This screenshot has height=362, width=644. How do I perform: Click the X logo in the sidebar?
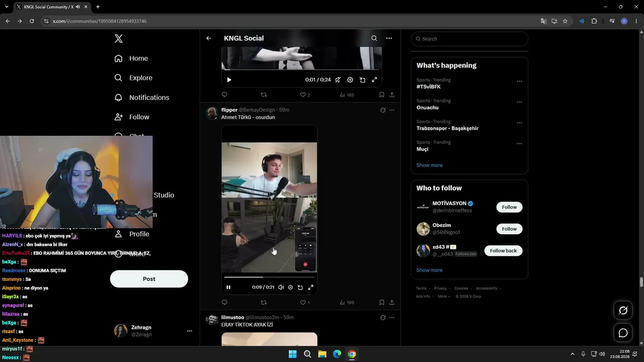coord(118,39)
